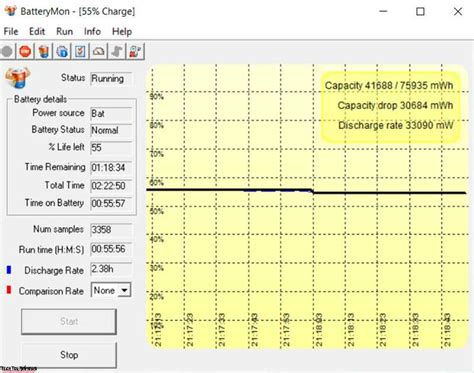Click the blue Discharge Rate color marker
Screen dimensions: 474x373
tap(9, 270)
